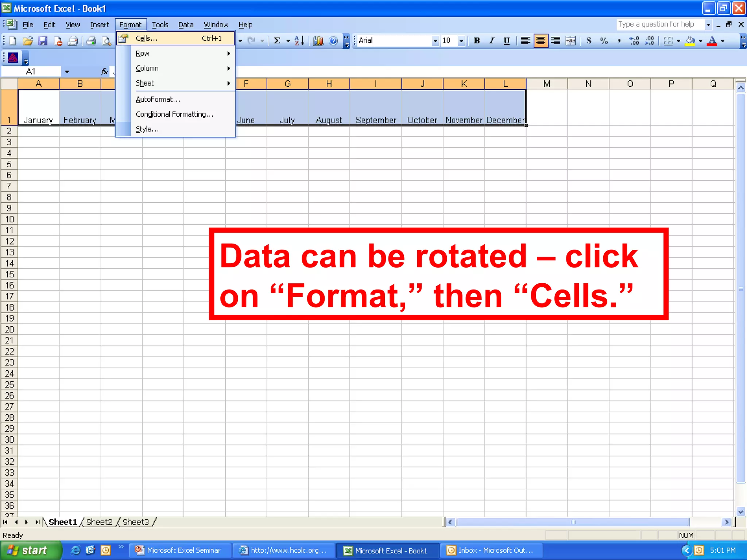Switch to Inbox - Microsoft Outlook taskbar button
Screen dimensions: 747x560
point(491,550)
